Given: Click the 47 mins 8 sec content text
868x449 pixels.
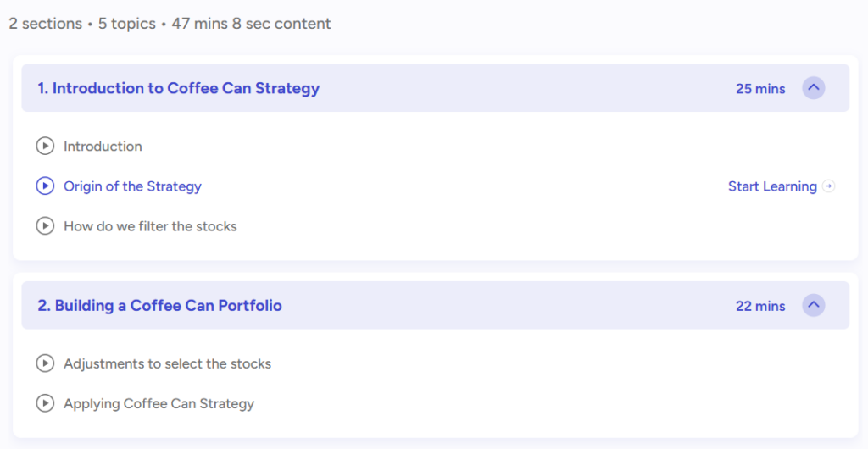Looking at the screenshot, I should [251, 24].
